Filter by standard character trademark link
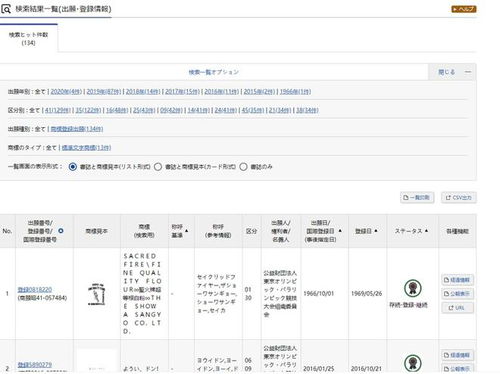The height and width of the screenshot is (374, 500). click(86, 148)
